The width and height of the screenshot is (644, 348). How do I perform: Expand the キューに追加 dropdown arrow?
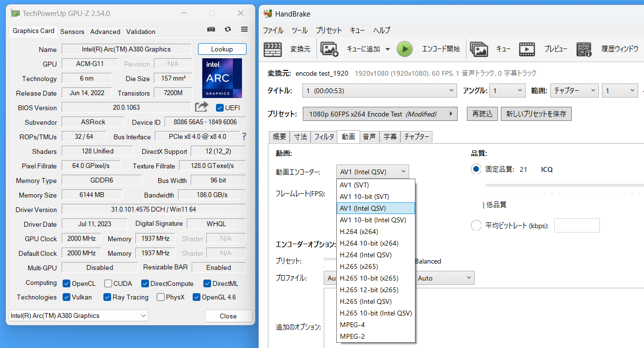(x=387, y=49)
